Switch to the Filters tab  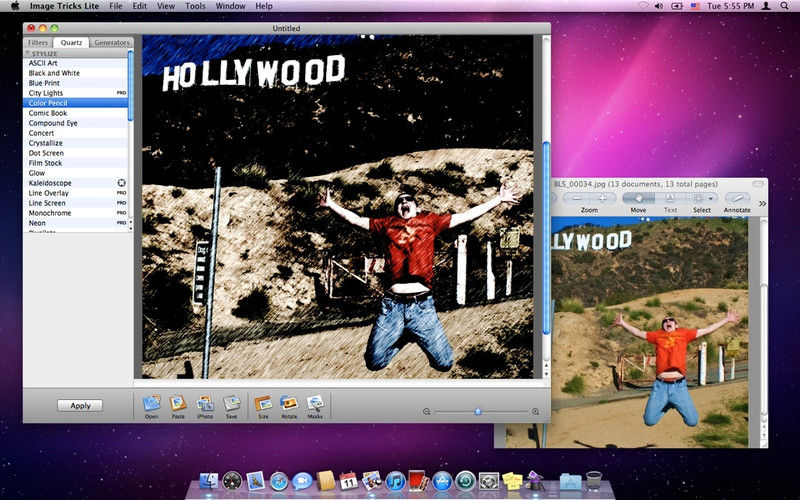[38, 43]
